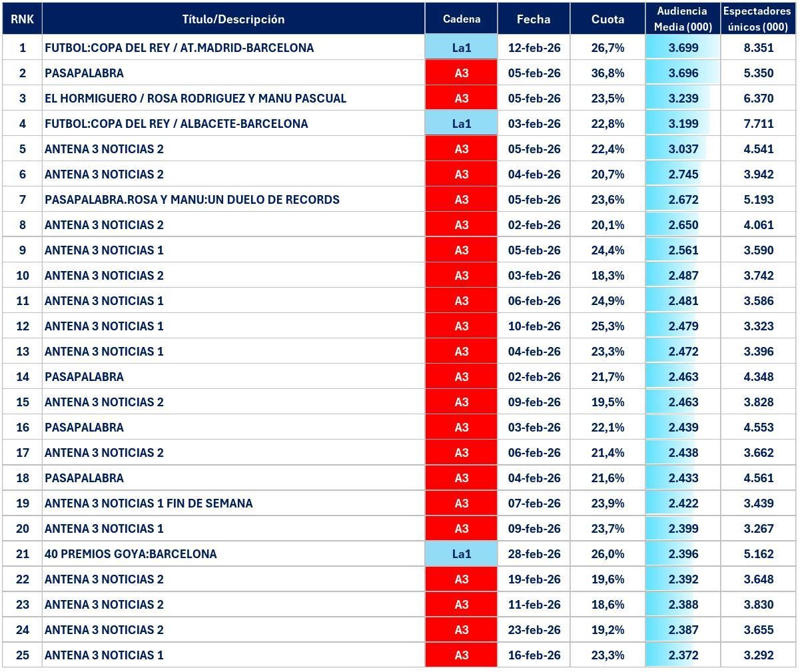Select the AT.MADRID-BARCELONA Copa del Rey title
800x672 pixels.
[179, 48]
